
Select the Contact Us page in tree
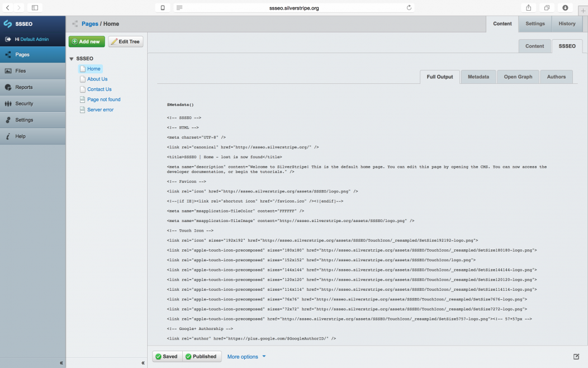(x=99, y=89)
